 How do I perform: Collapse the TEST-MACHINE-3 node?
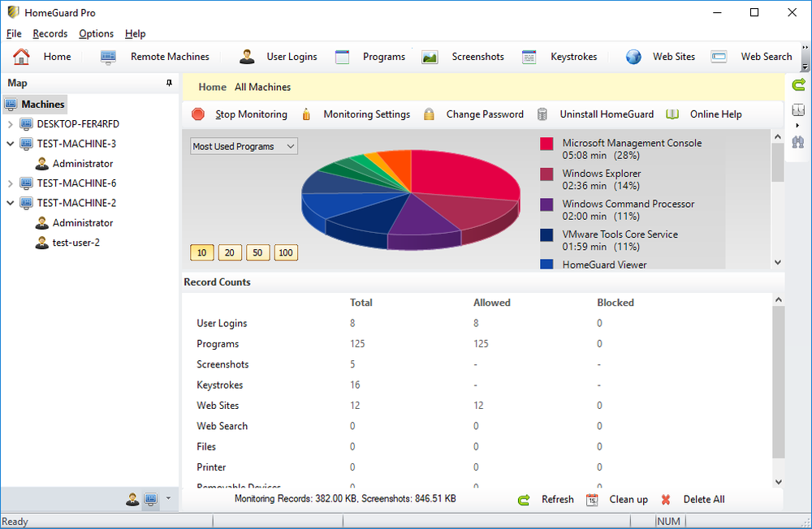coord(11,144)
